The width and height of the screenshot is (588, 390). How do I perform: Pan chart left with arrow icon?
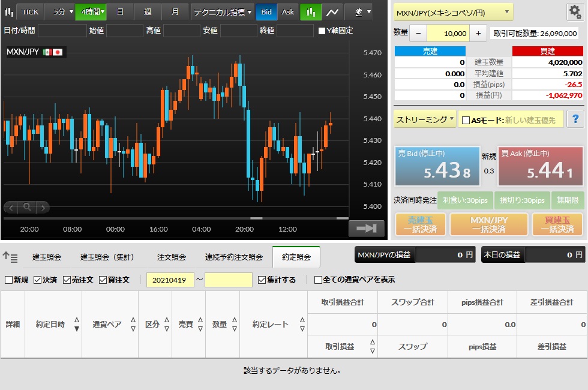pyautogui.click(x=11, y=208)
